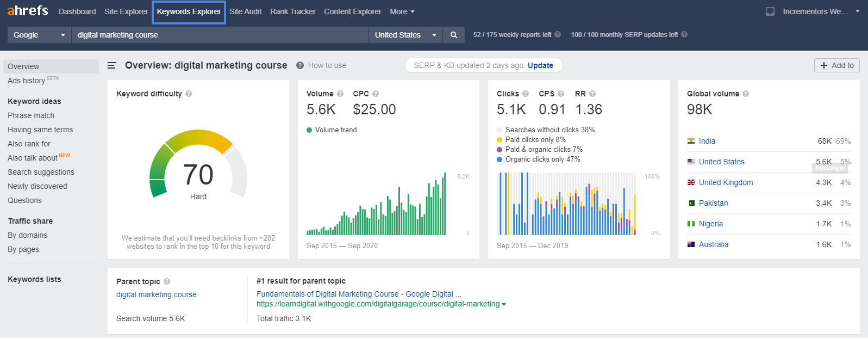The height and width of the screenshot is (338, 868).
Task: Open the Incrementors account dropdown
Action: point(821,11)
